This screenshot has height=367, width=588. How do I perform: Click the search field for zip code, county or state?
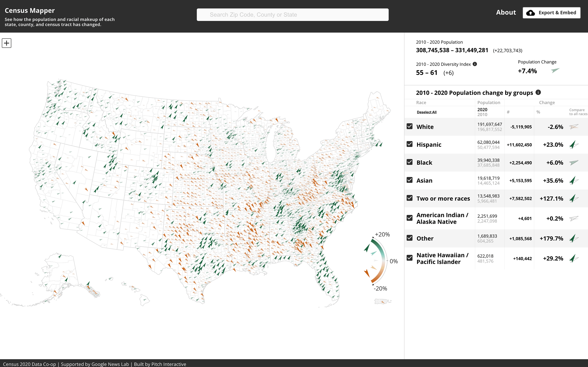[x=293, y=15]
